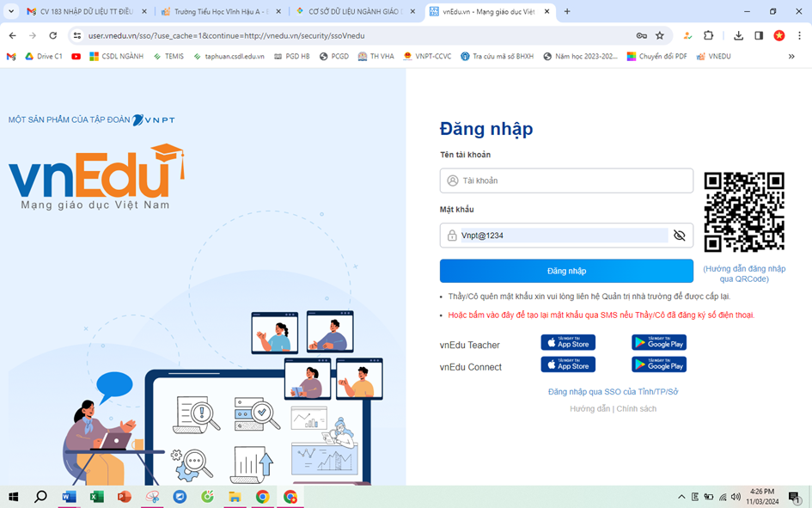This screenshot has width=812, height=508.
Task: Open the saved passwords key icon
Action: tap(642, 35)
